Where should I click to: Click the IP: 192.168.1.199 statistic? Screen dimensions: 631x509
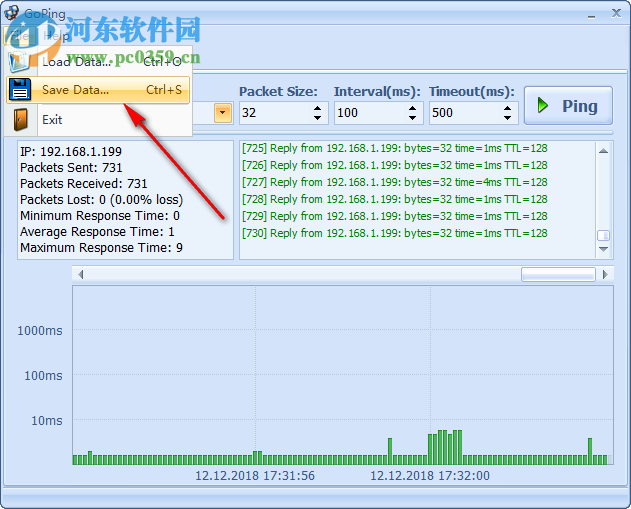pos(71,152)
